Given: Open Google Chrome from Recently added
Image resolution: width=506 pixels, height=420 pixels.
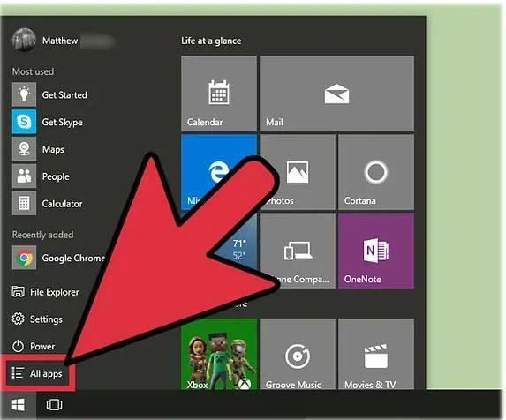Looking at the screenshot, I should (24, 258).
